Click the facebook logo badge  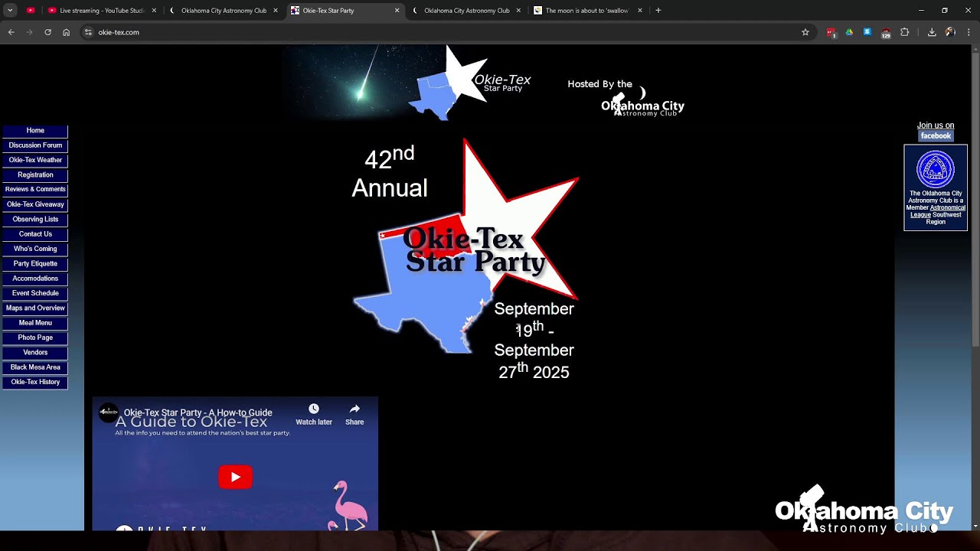click(x=936, y=136)
